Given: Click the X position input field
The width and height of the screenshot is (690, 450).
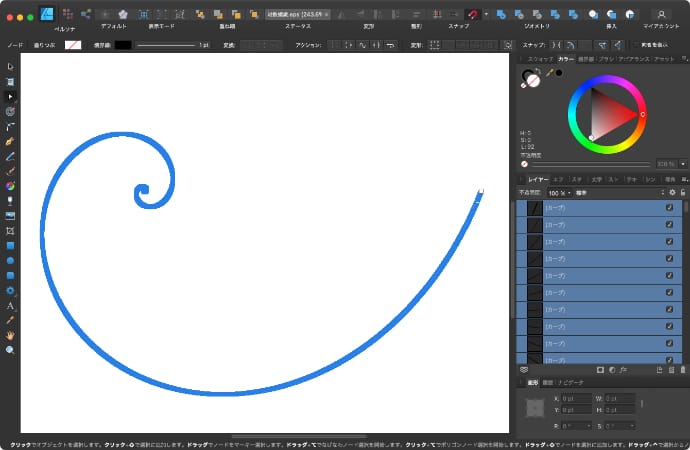Looking at the screenshot, I should pos(578,398).
